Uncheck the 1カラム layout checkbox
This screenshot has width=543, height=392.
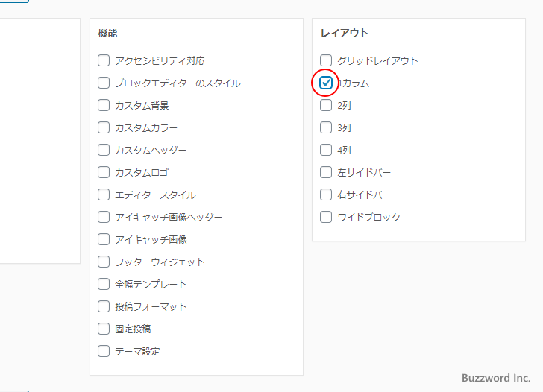click(x=326, y=83)
